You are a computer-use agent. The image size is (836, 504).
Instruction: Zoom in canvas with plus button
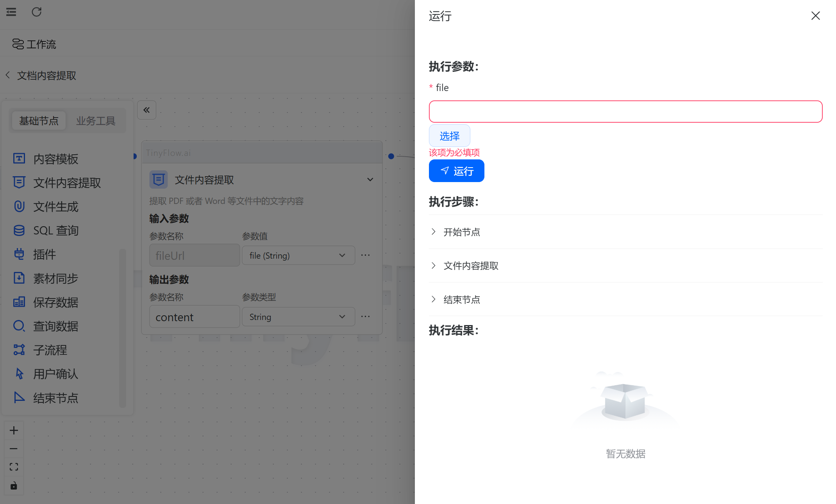coord(14,431)
